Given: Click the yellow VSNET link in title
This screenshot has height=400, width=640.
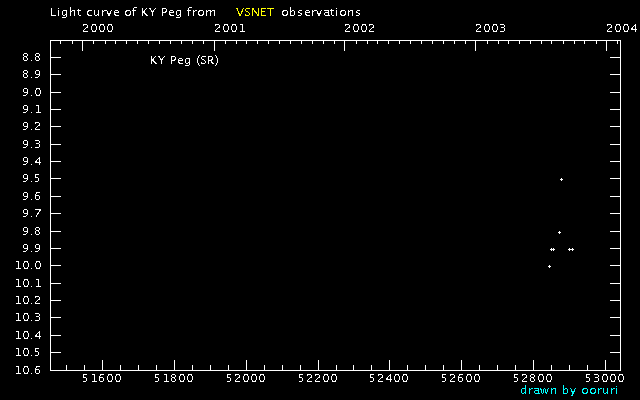Looking at the screenshot, I should (255, 12).
